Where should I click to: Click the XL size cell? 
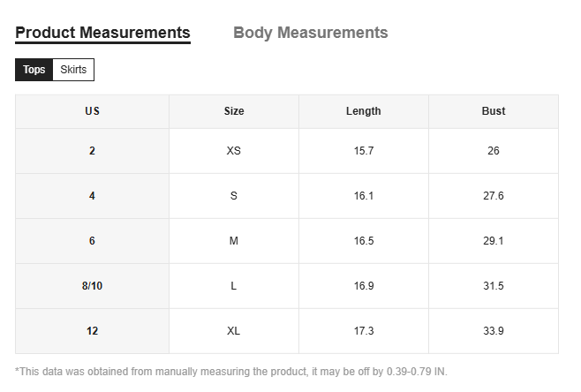click(234, 331)
